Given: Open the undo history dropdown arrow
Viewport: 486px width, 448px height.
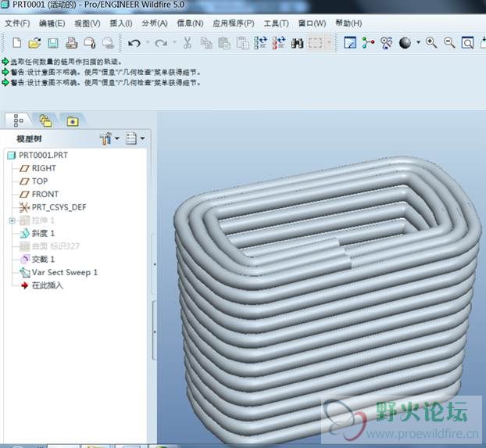Looking at the screenshot, I should (x=148, y=42).
